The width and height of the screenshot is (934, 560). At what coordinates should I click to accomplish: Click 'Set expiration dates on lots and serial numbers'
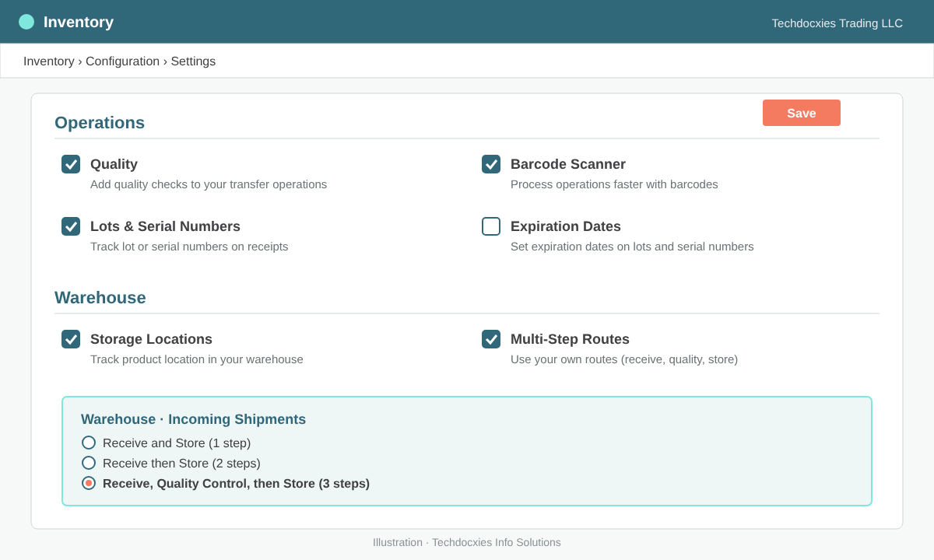point(632,247)
